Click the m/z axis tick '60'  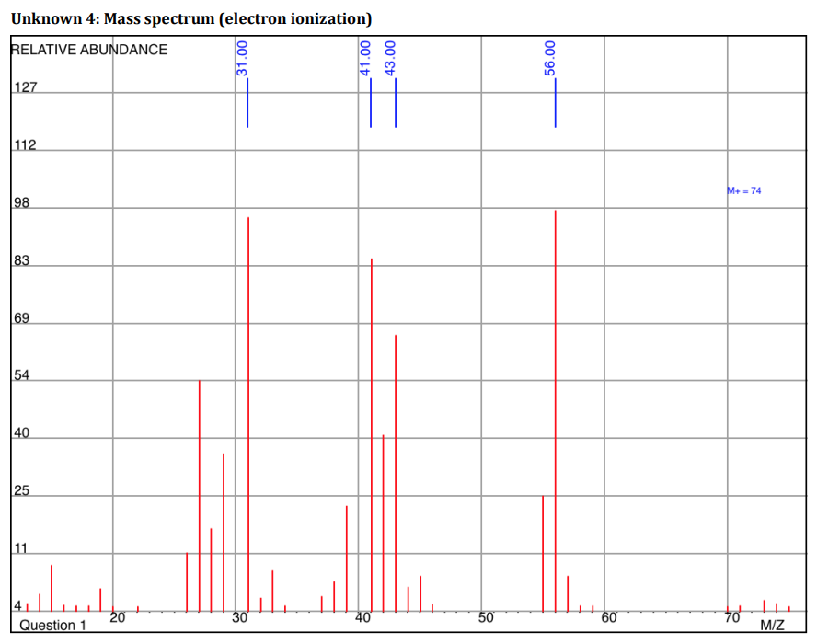608,618
